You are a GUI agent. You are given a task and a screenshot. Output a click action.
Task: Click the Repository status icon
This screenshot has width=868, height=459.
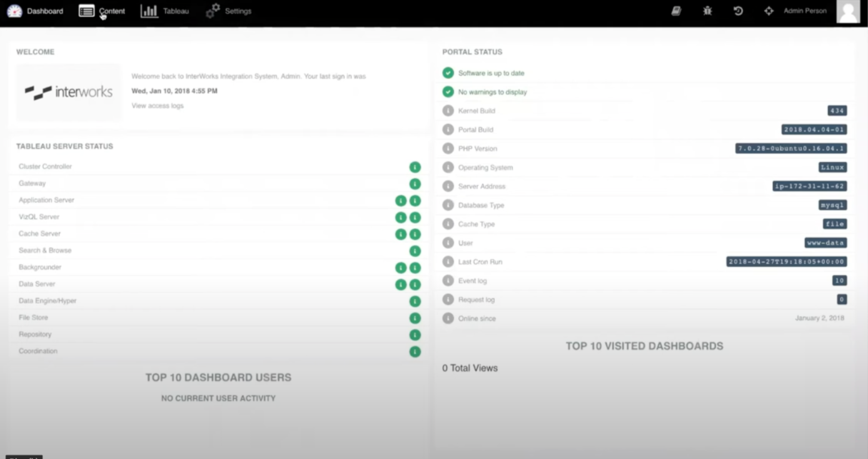click(x=415, y=335)
